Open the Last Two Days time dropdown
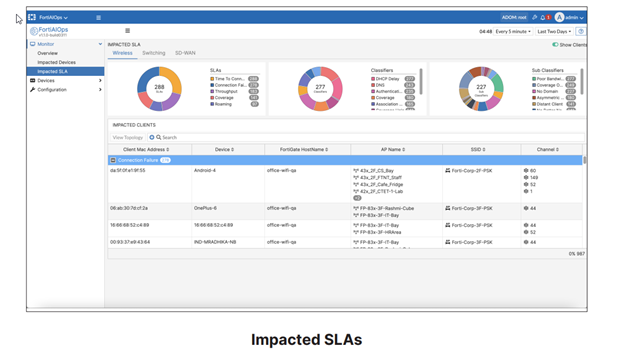Image resolution: width=624 pixels, height=361 pixels. tap(554, 31)
